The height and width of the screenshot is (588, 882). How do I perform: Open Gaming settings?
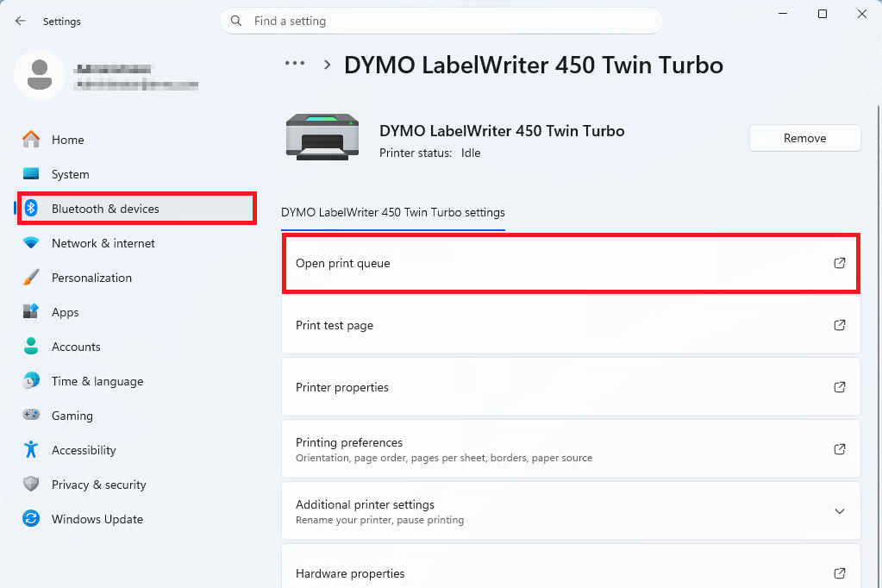[136, 416]
